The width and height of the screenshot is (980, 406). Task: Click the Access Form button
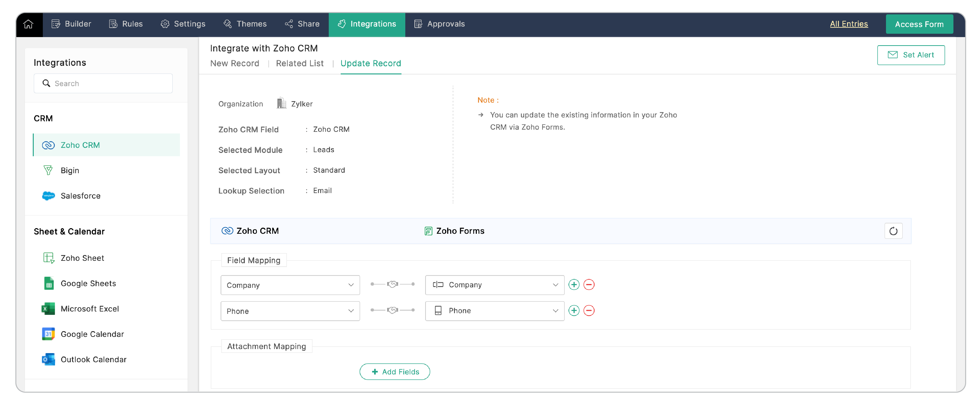(x=919, y=24)
